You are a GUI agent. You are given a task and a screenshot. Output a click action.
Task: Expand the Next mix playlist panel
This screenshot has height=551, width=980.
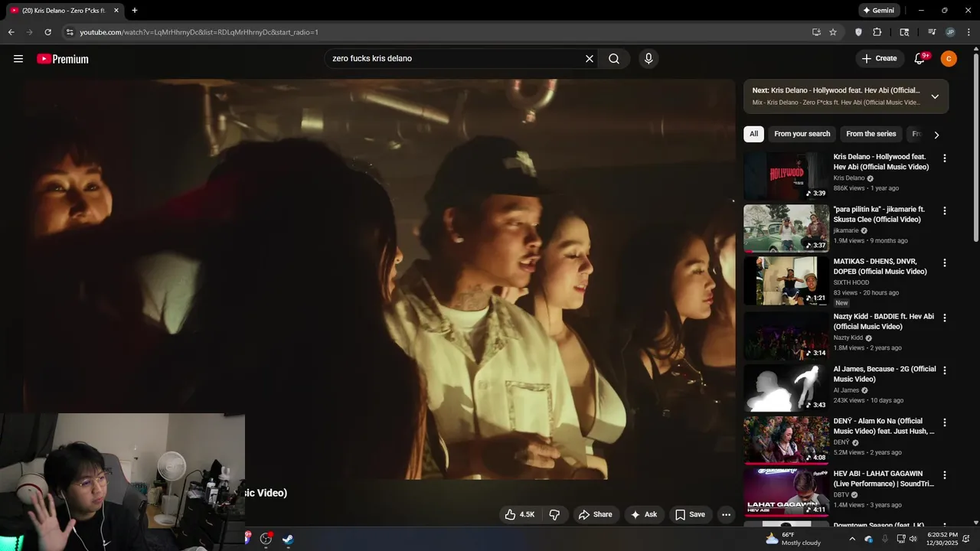(935, 96)
